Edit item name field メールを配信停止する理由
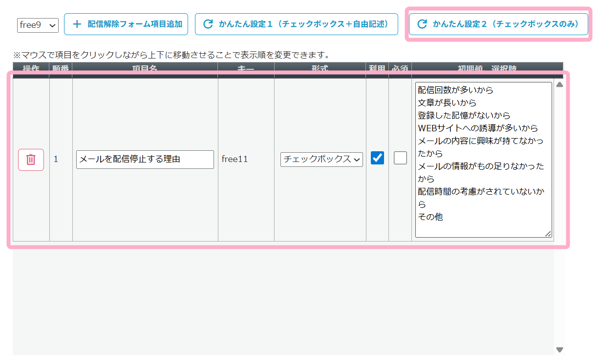Image resolution: width=599 pixels, height=364 pixels. pyautogui.click(x=145, y=159)
